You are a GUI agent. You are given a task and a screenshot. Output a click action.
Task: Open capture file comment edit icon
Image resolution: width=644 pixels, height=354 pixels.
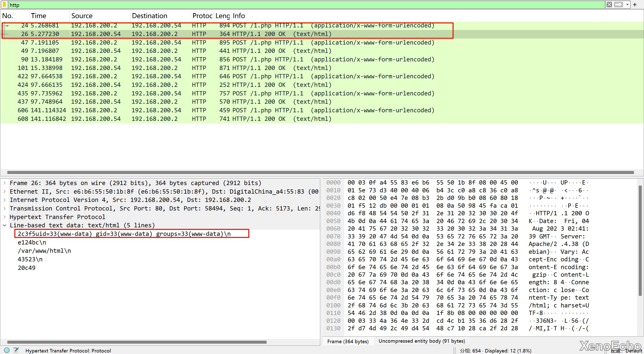point(16,350)
